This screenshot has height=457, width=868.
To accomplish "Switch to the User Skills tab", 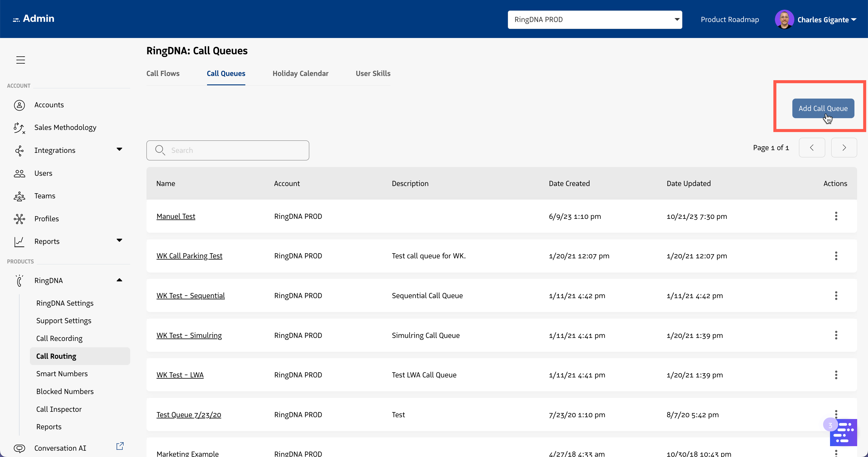I will click(x=373, y=74).
